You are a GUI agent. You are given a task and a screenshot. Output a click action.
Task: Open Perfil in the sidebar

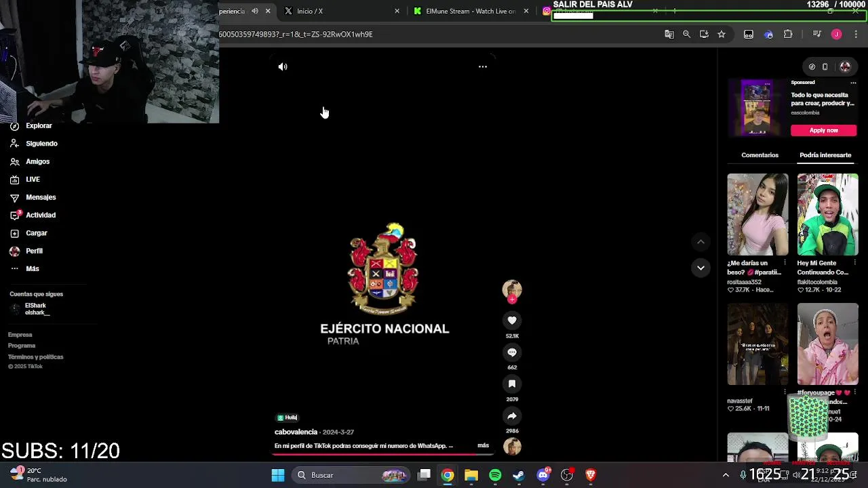pos(26,251)
